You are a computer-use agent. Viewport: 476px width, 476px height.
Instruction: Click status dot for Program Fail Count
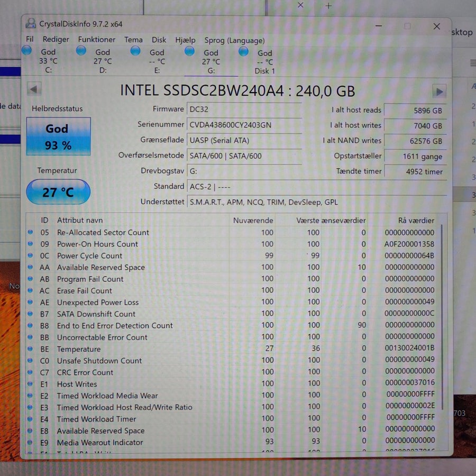[x=30, y=279]
